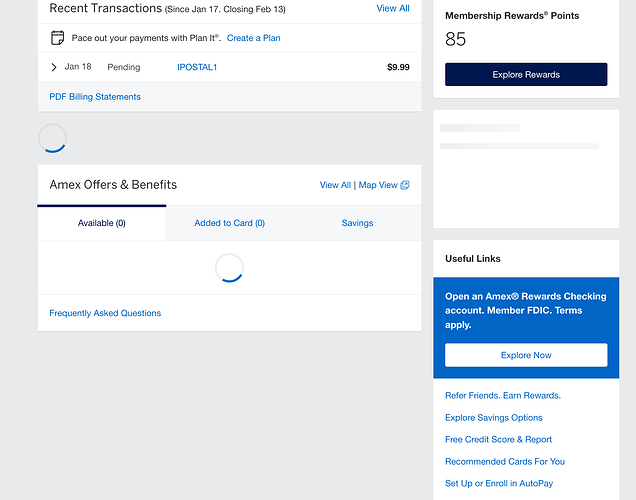Click the Pending status text

point(124,67)
